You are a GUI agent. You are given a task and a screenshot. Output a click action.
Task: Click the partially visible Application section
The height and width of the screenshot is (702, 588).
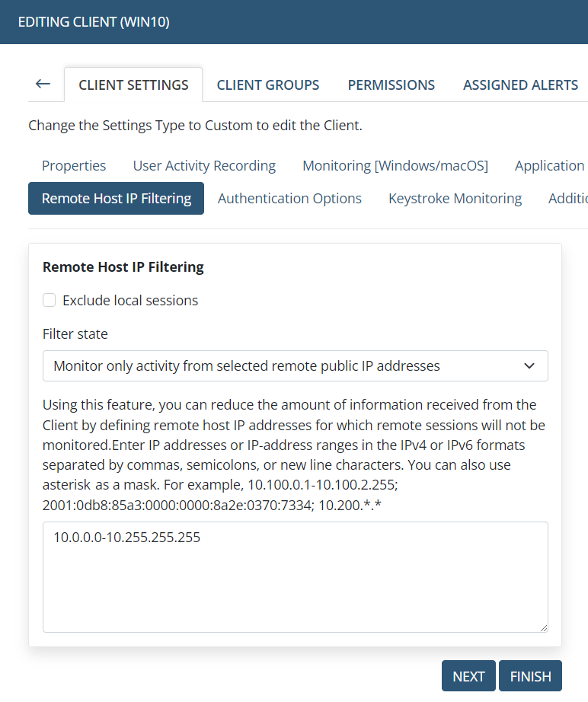tap(549, 166)
